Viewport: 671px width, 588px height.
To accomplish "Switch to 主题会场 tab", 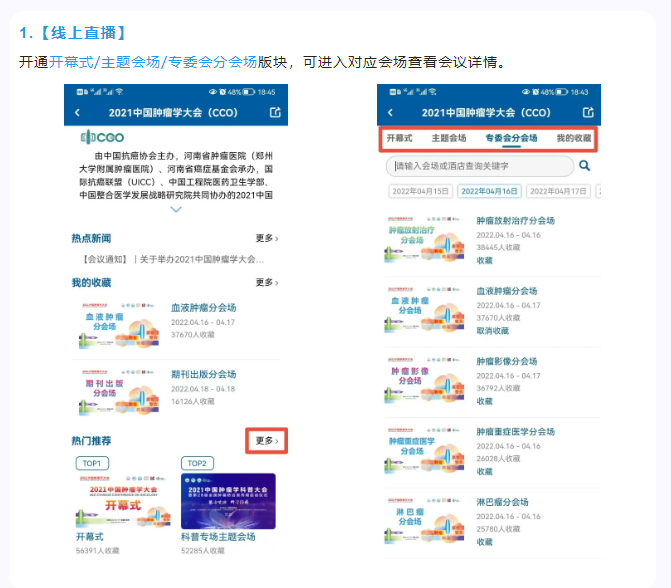I will pyautogui.click(x=449, y=138).
